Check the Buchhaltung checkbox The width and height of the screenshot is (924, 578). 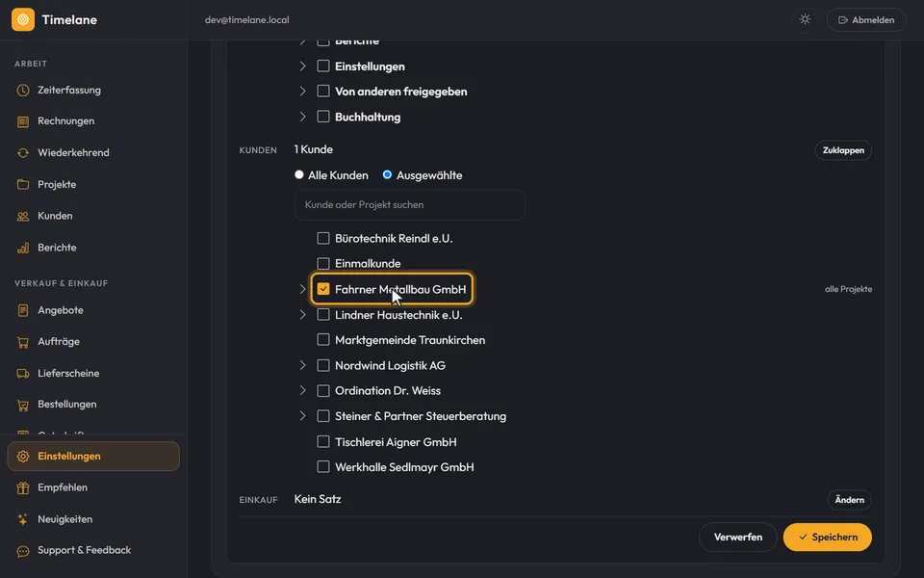pos(323,117)
